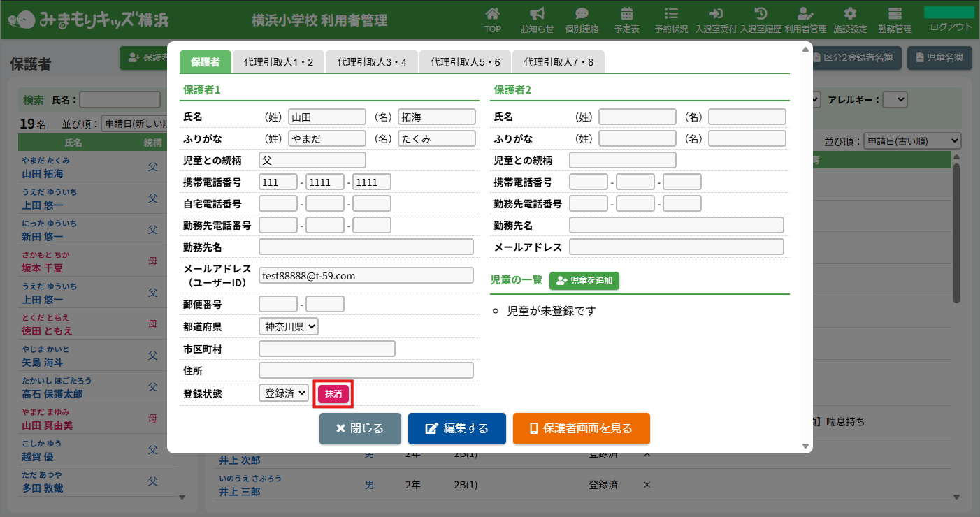This screenshot has width=980, height=517.
Task: Switch to 代理引取人1・2 tab
Action: coord(278,62)
